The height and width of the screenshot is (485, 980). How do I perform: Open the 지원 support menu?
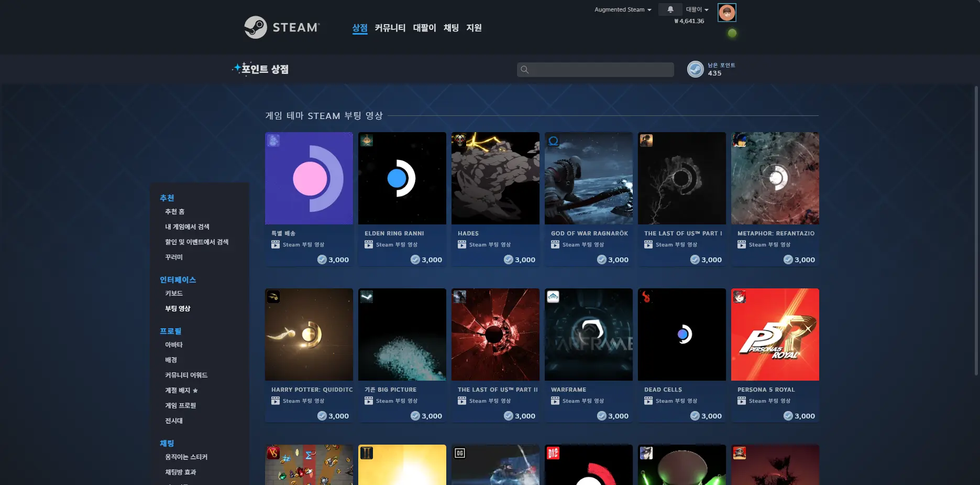474,28
